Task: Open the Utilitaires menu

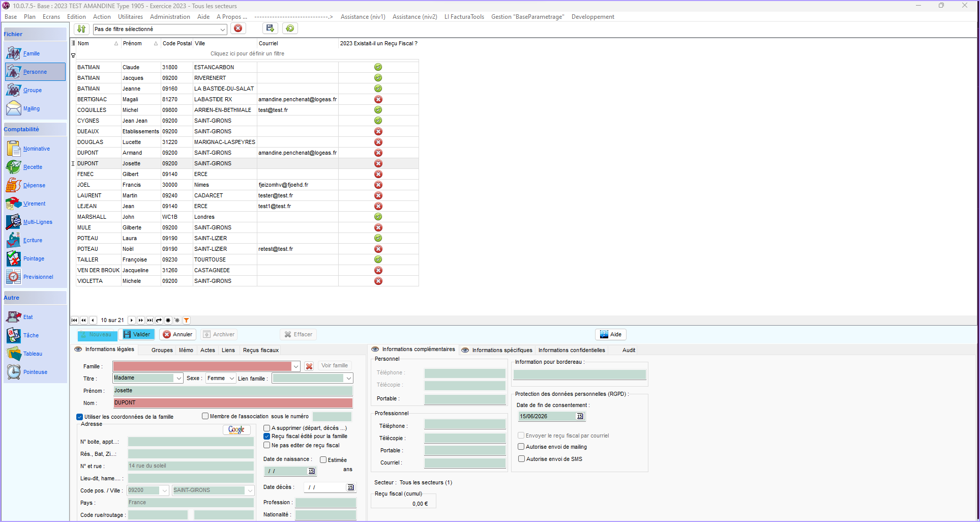Action: coord(130,17)
